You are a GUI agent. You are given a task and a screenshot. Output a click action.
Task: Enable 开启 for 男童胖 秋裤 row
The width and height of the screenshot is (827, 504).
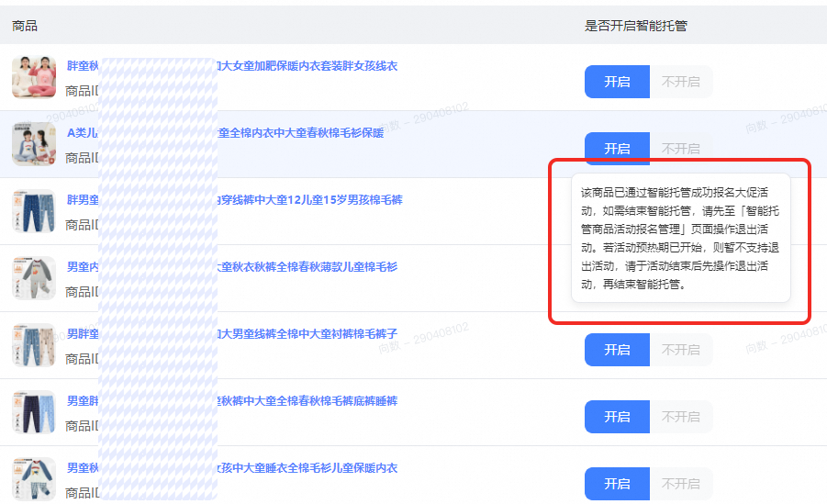[x=617, y=417]
